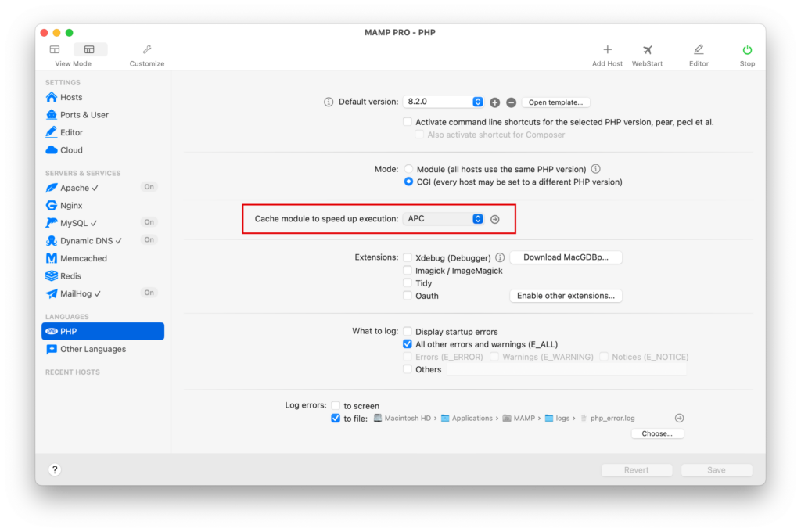This screenshot has height=532, width=801.
Task: Open WebStart via the airplane icon
Action: 647,49
